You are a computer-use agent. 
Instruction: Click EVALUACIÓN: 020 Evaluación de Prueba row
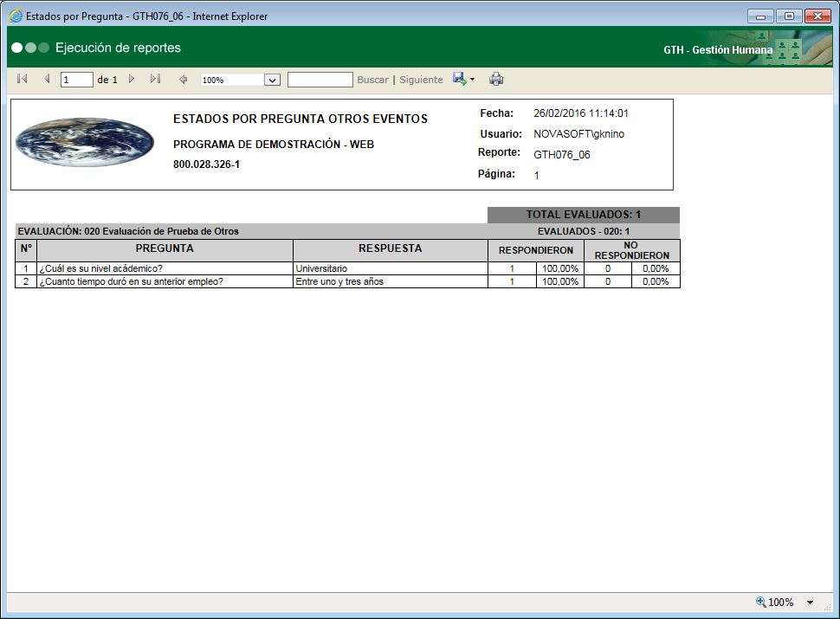click(x=251, y=231)
